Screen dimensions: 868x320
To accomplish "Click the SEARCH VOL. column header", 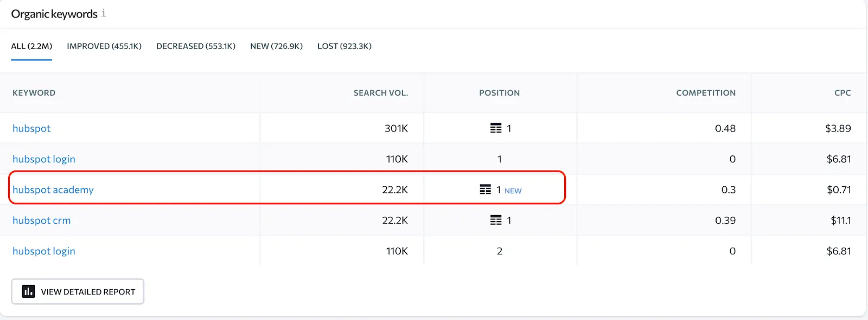I will pyautogui.click(x=381, y=93).
